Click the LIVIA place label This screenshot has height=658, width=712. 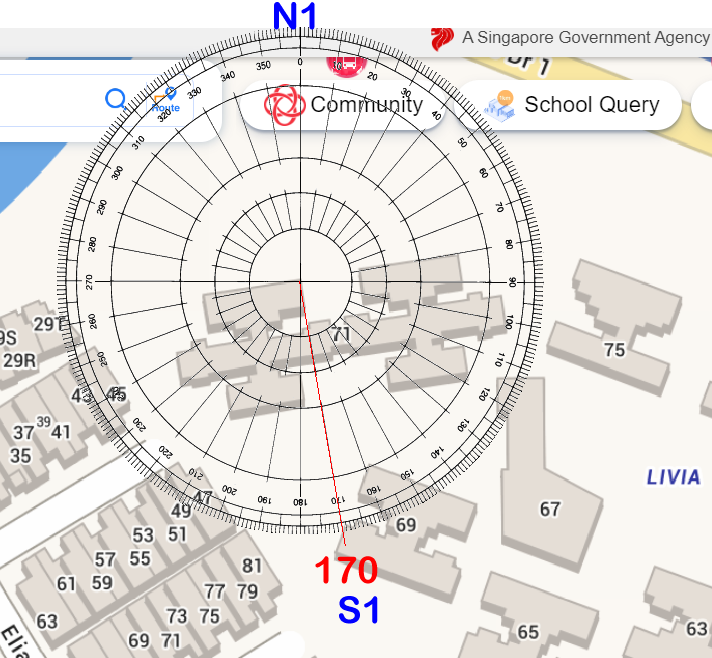673,477
